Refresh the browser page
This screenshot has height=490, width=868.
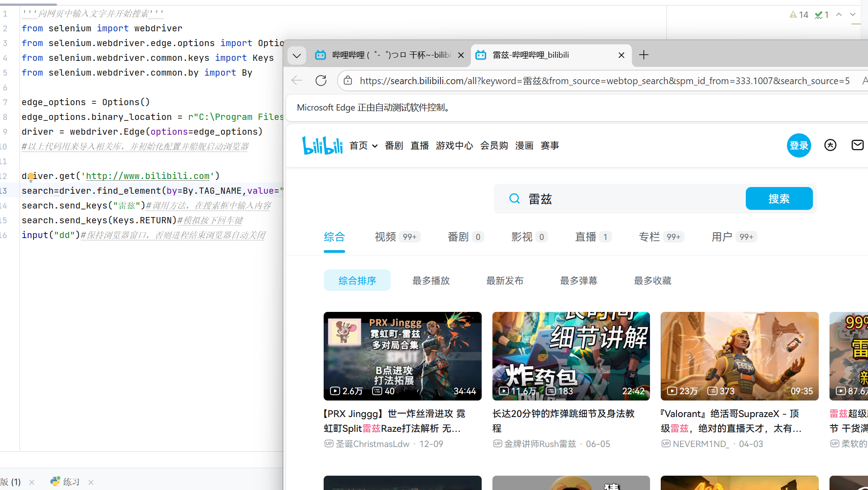[321, 81]
